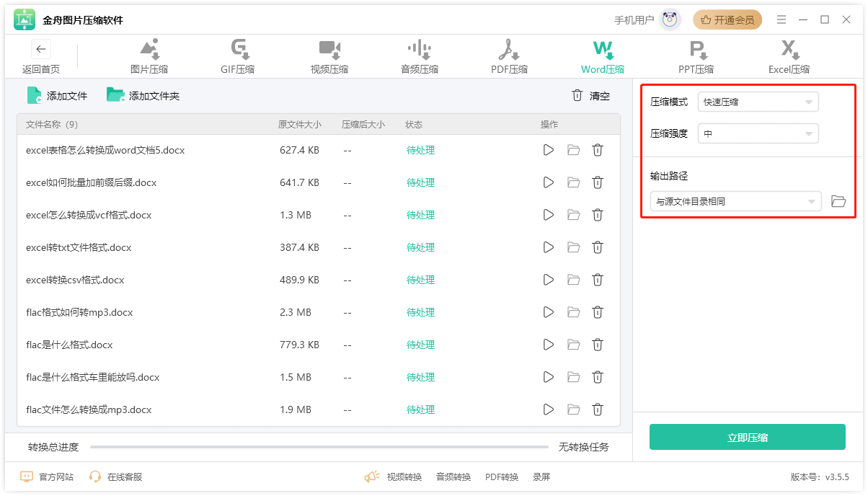Click 待处理 status of excel转txt文件格式.docx
The height and width of the screenshot is (496, 868).
[421, 247]
